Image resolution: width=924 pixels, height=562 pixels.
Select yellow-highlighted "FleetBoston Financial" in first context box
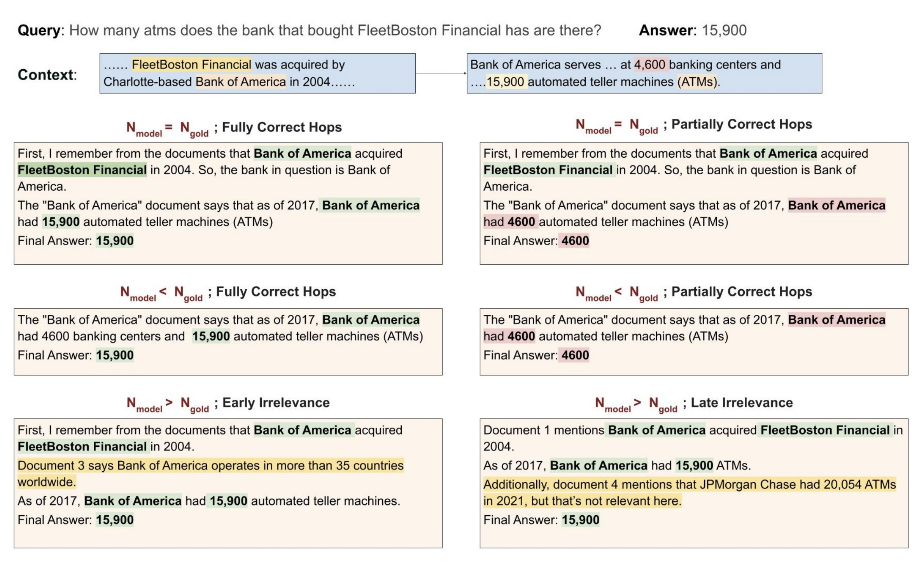191,65
